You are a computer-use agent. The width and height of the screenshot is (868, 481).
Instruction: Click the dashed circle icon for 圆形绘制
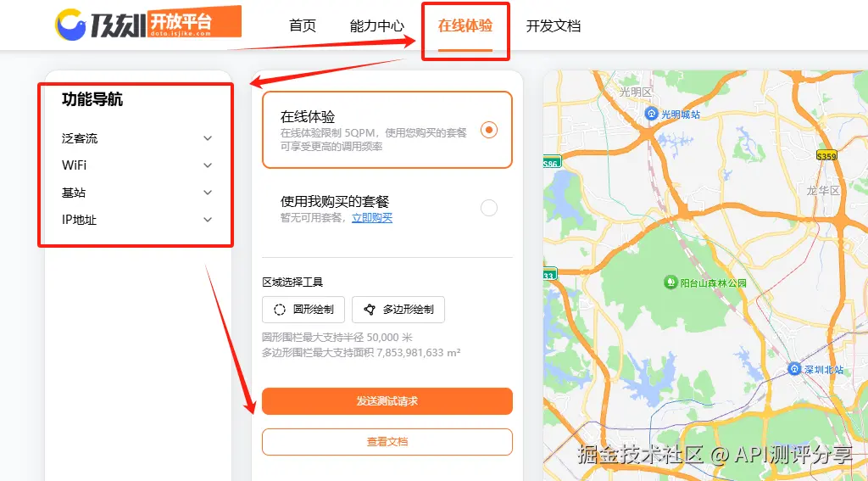tap(280, 310)
